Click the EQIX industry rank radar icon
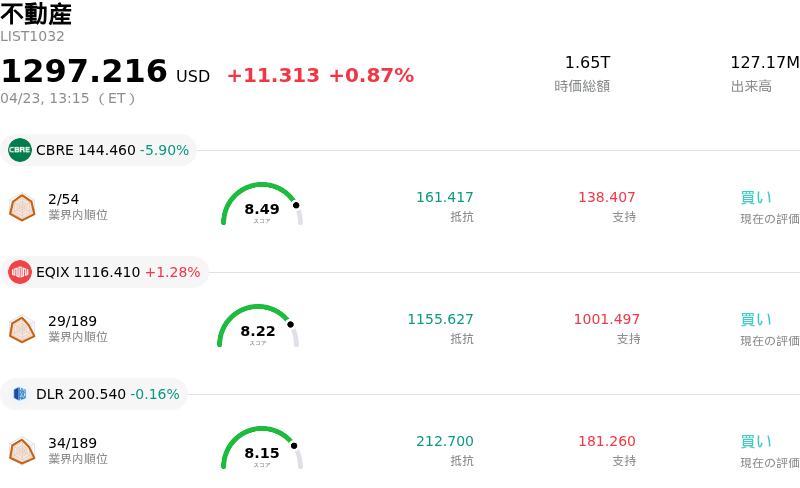800x488 pixels. click(x=22, y=329)
